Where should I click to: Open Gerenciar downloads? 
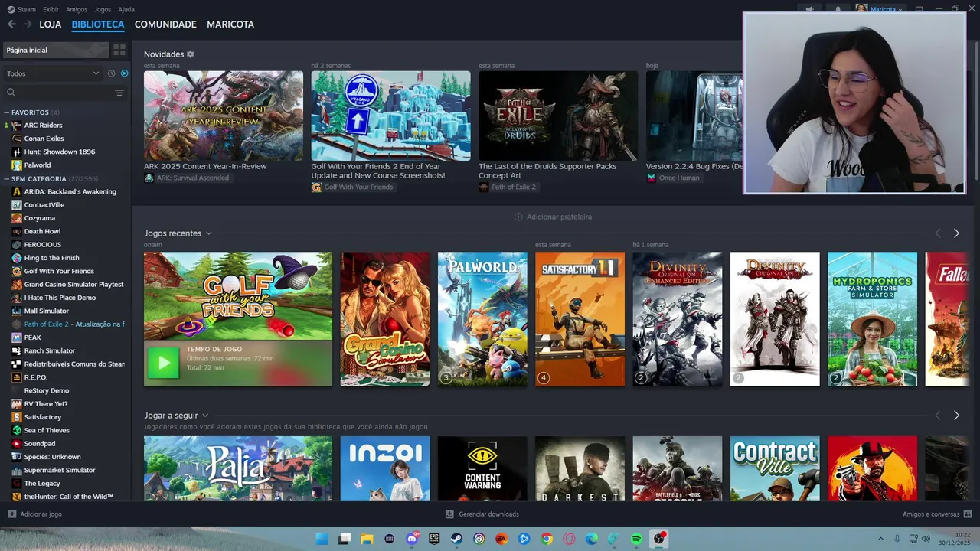[482, 514]
